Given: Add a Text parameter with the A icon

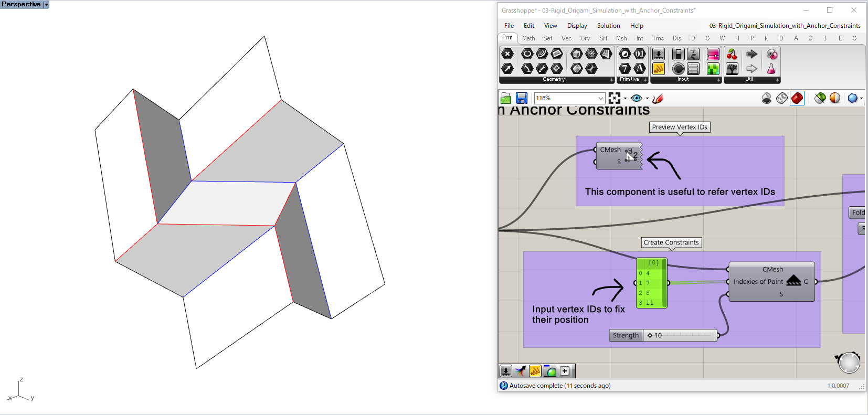Looking at the screenshot, I should coord(640,68).
